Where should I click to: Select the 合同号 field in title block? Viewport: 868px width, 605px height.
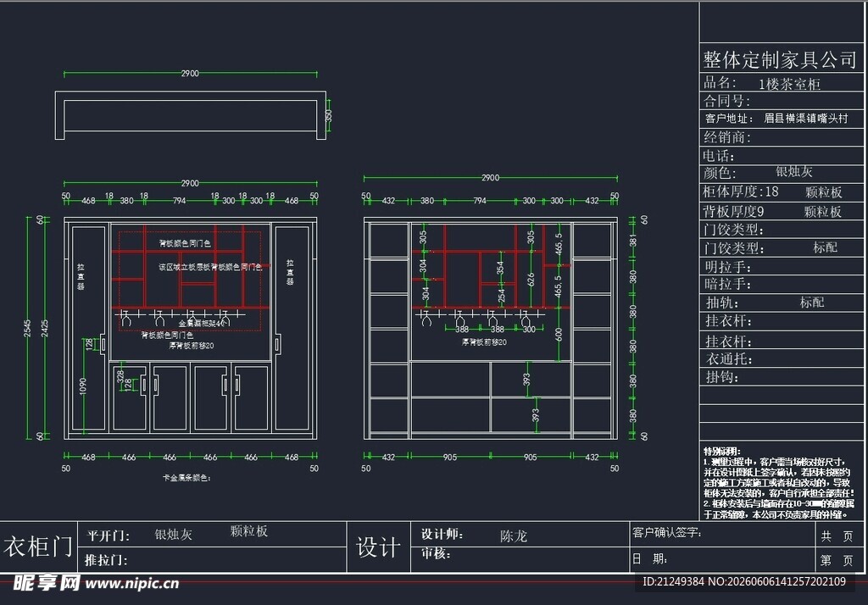click(x=781, y=101)
